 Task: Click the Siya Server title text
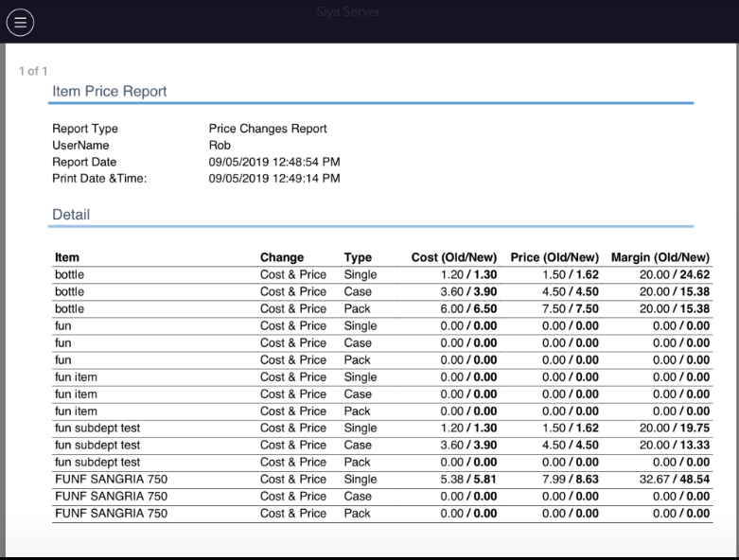point(347,12)
